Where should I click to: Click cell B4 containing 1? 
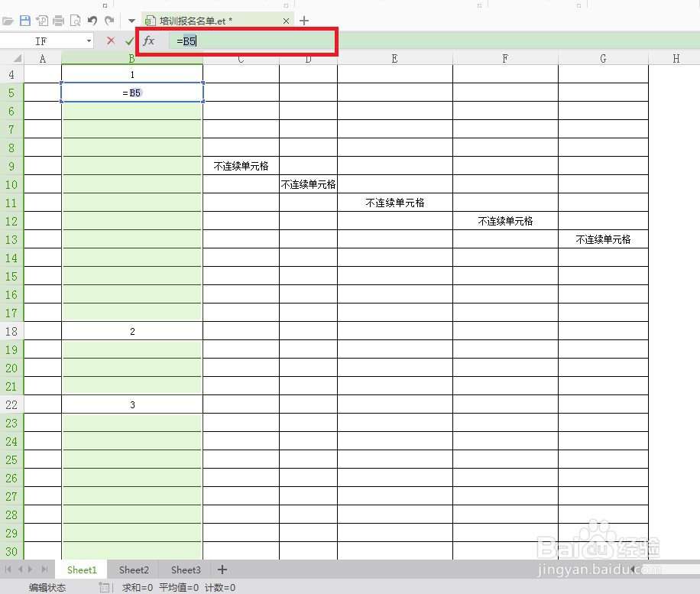pos(132,75)
